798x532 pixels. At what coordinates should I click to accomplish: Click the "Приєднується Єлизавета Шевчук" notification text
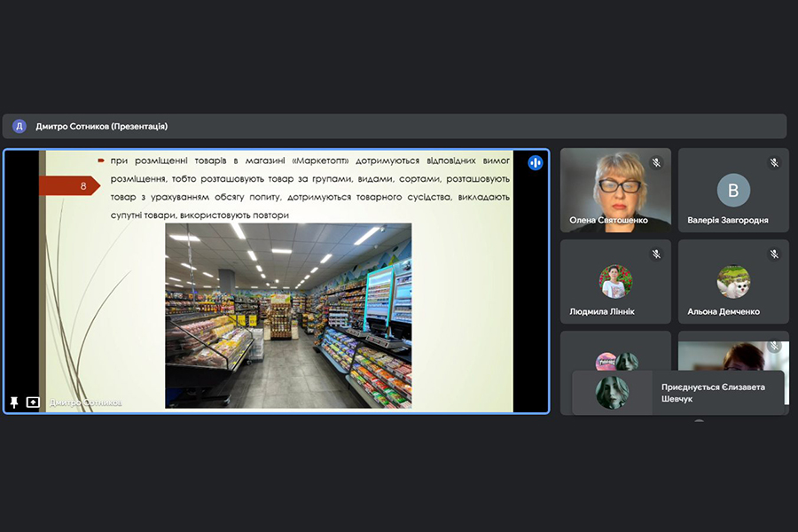[713, 393]
